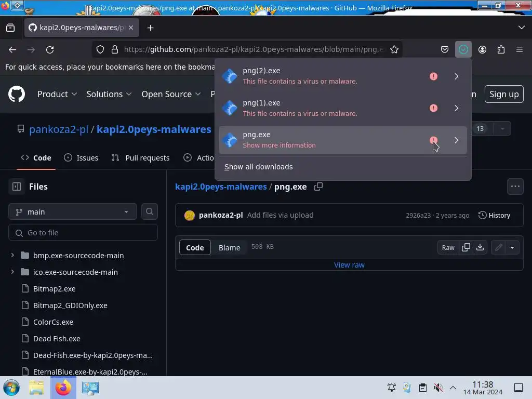Select the Code view toggle
532x399 pixels.
pyautogui.click(x=195, y=248)
